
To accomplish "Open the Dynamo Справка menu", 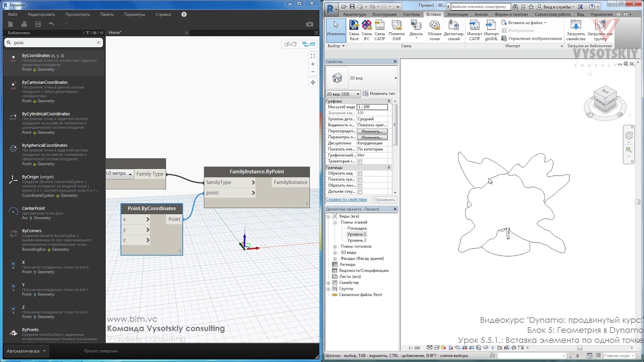I will pyautogui.click(x=163, y=15).
